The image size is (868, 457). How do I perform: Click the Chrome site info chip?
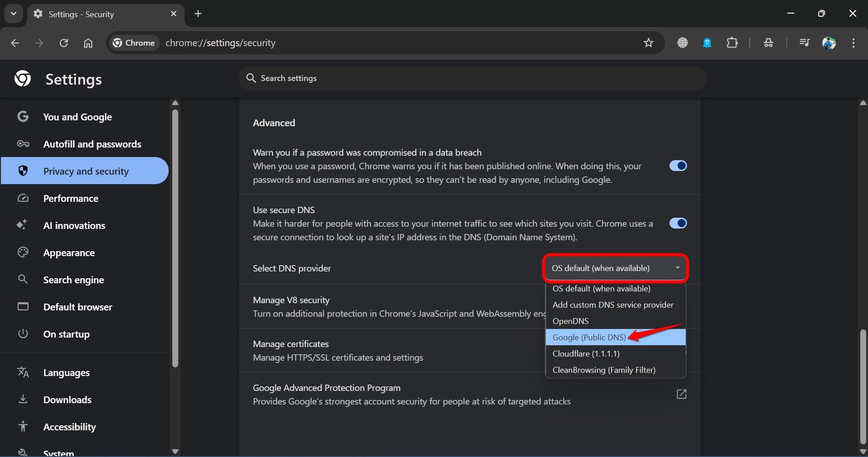point(134,43)
